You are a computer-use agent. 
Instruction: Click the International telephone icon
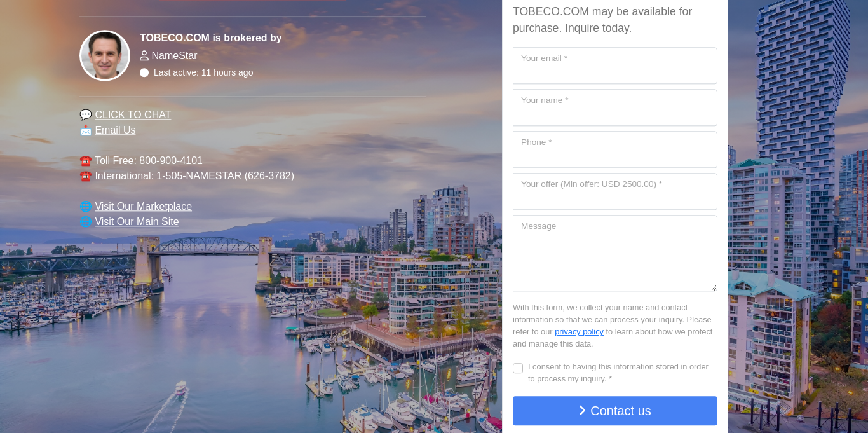[86, 176]
